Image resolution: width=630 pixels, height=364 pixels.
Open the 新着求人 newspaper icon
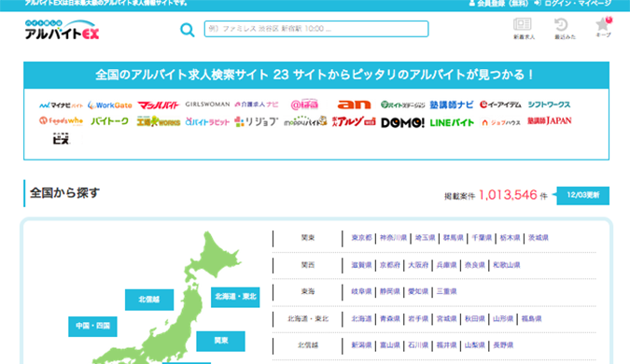524,29
